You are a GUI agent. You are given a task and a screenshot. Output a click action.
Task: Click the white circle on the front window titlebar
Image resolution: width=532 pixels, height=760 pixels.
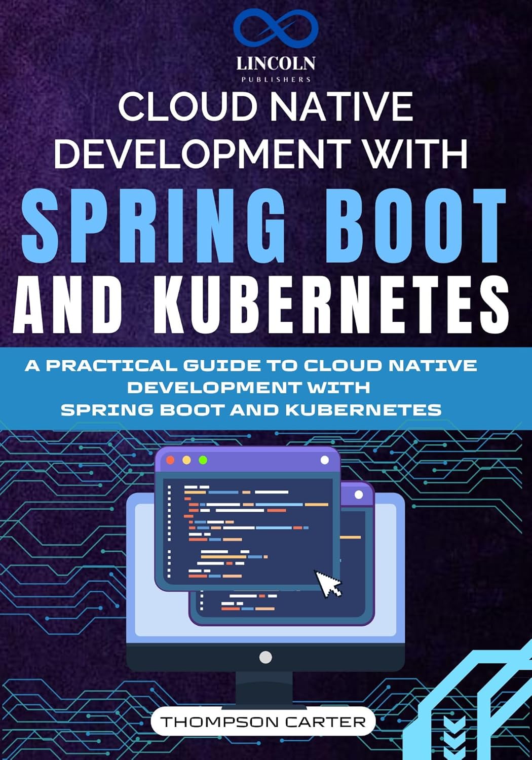tap(324, 460)
